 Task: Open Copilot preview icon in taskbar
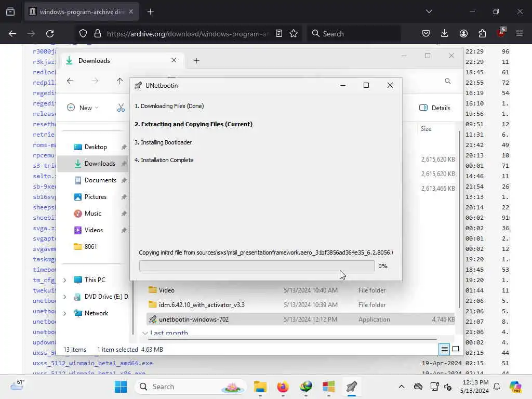515,387
